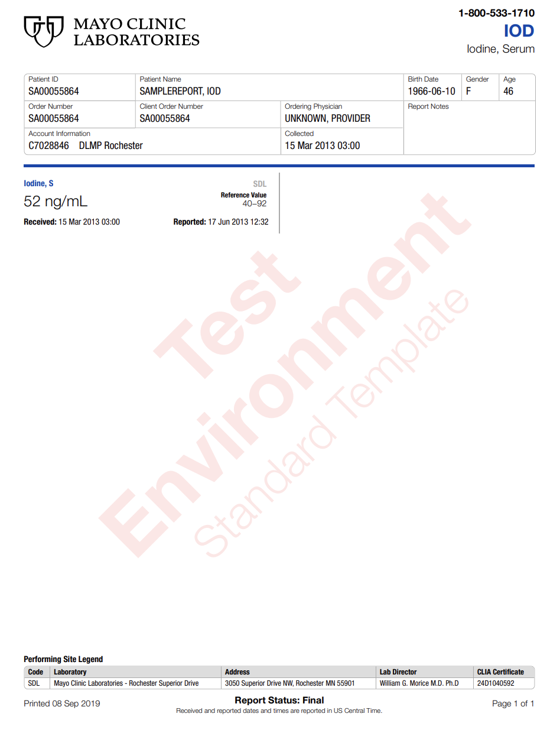Click the Age field value 46
The height and width of the screenshot is (733, 560).
[x=509, y=92]
